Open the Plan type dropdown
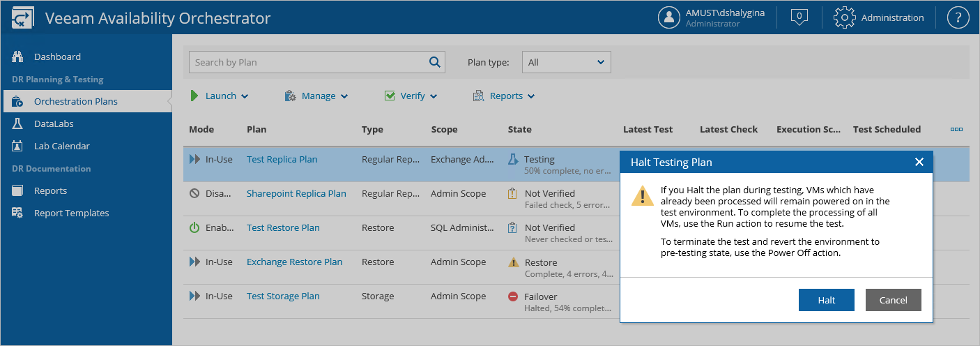980x346 pixels. coord(566,62)
